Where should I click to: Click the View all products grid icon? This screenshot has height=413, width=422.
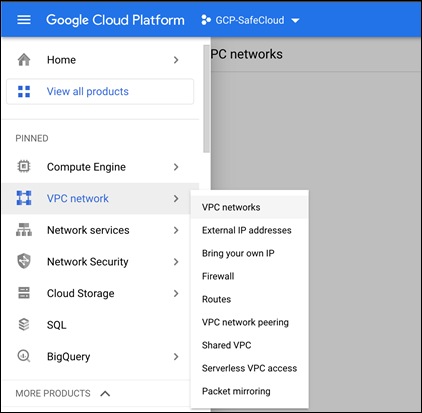[x=24, y=91]
